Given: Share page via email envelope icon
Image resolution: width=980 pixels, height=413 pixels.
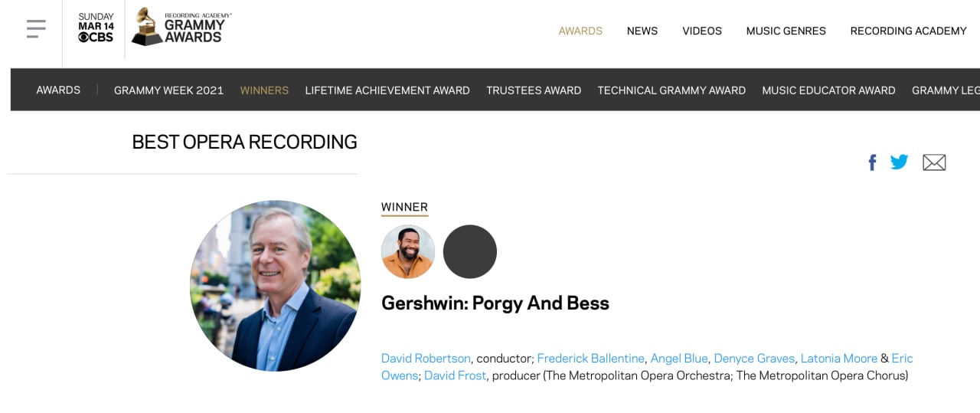Looking at the screenshot, I should click(934, 162).
